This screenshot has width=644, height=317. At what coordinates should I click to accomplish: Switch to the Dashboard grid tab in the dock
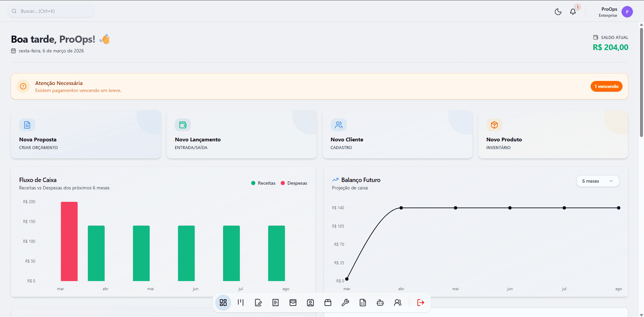pos(223,303)
